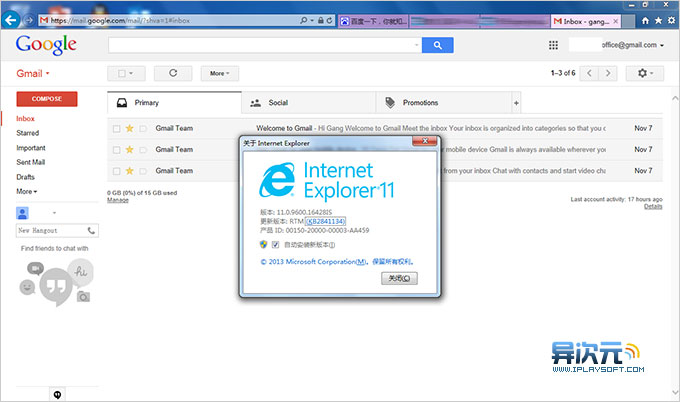Open the Inbox label in sidebar
Viewport: 680px width, 402px height.
(x=25, y=118)
